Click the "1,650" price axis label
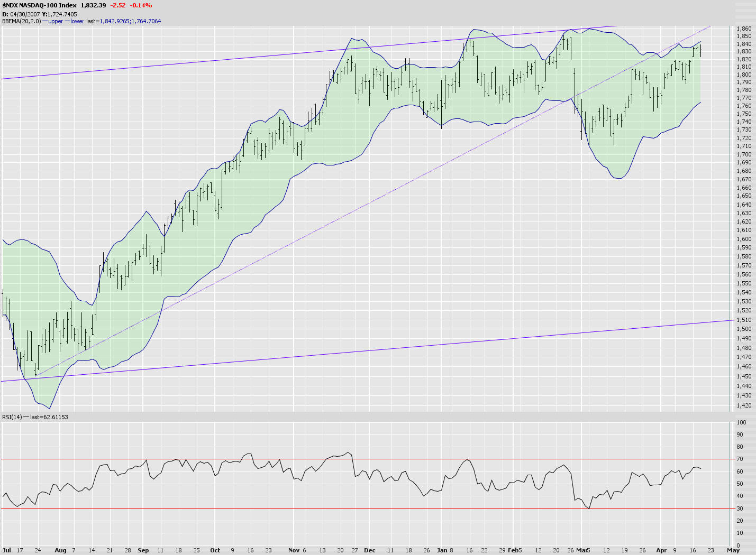The image size is (756, 555). [x=744, y=196]
